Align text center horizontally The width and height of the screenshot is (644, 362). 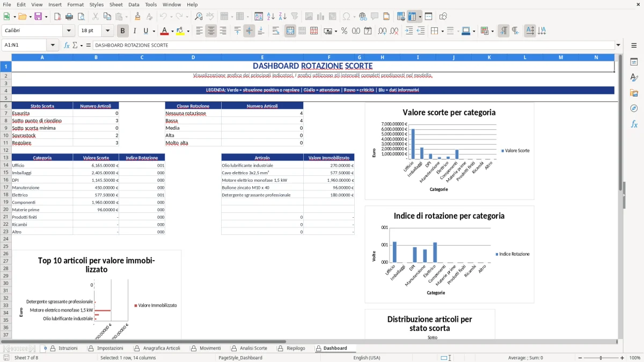pos(211,31)
